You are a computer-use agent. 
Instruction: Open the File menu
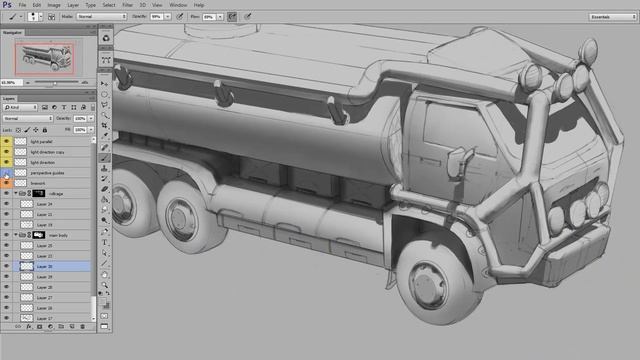(x=22, y=5)
